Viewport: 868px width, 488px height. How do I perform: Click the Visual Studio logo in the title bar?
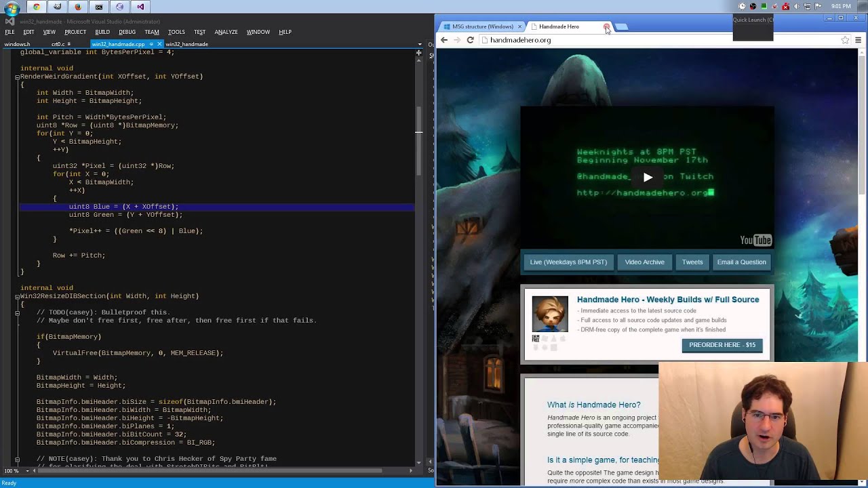click(x=9, y=22)
